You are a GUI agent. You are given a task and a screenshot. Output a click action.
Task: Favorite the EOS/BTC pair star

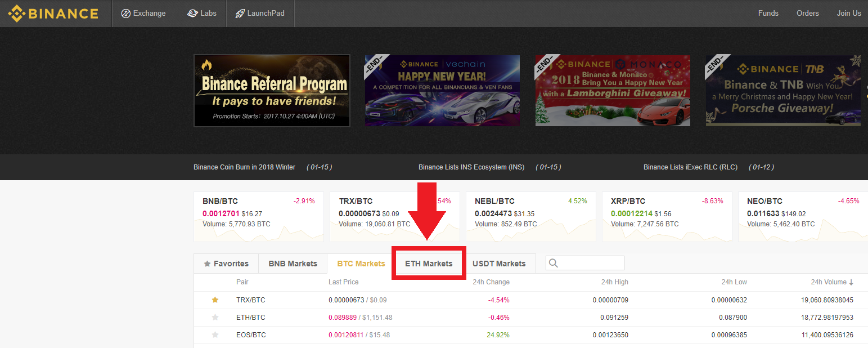215,335
